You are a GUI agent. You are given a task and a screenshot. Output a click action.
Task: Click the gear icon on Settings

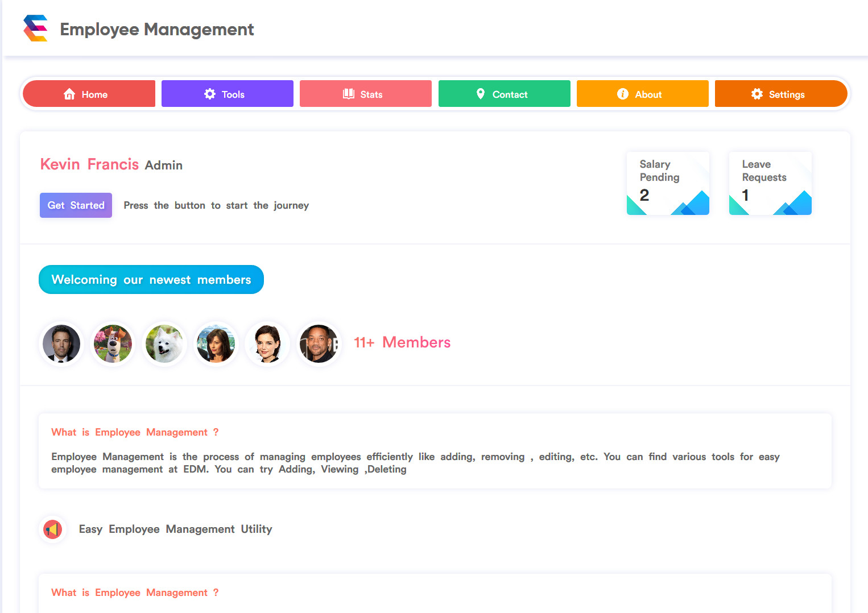point(757,94)
